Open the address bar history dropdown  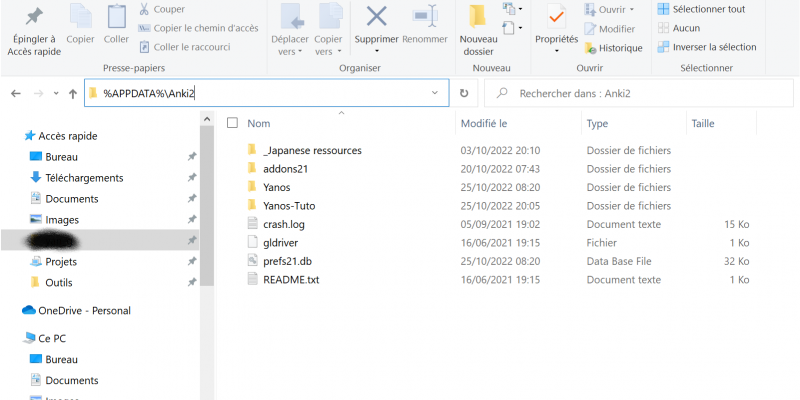coord(435,93)
